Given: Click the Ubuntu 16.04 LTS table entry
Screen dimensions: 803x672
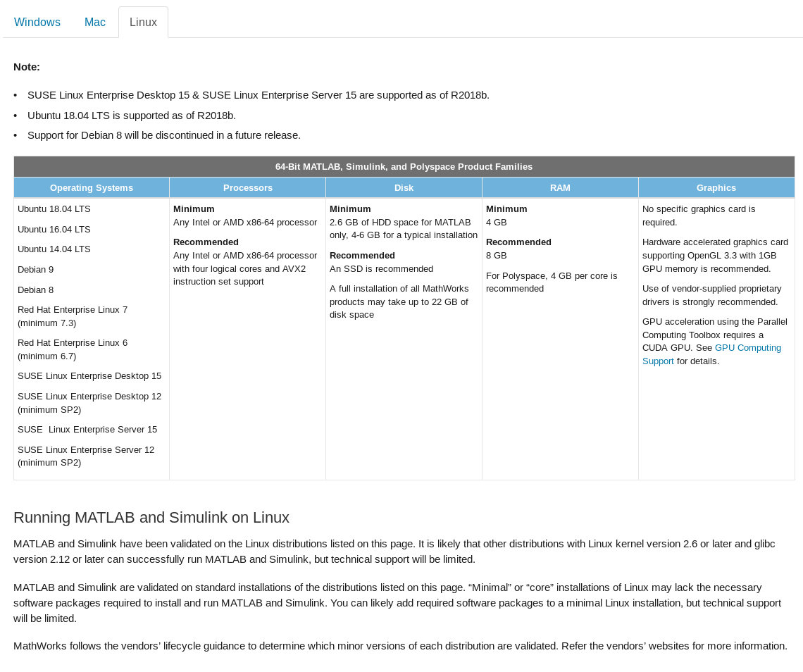Looking at the screenshot, I should (54, 230).
